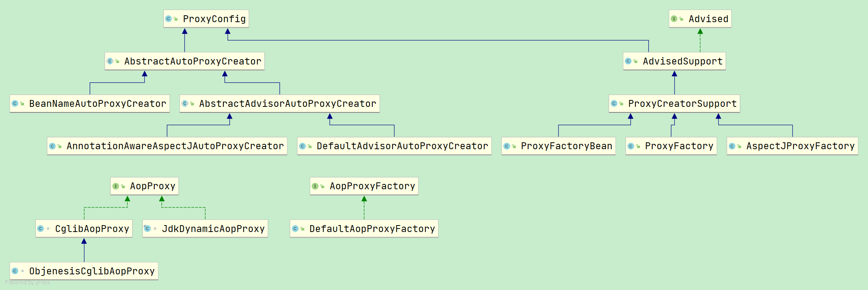Screen dimensions: 868x290
Task: Click the public visibility icon of AdvisedSupport
Action: [635, 61]
